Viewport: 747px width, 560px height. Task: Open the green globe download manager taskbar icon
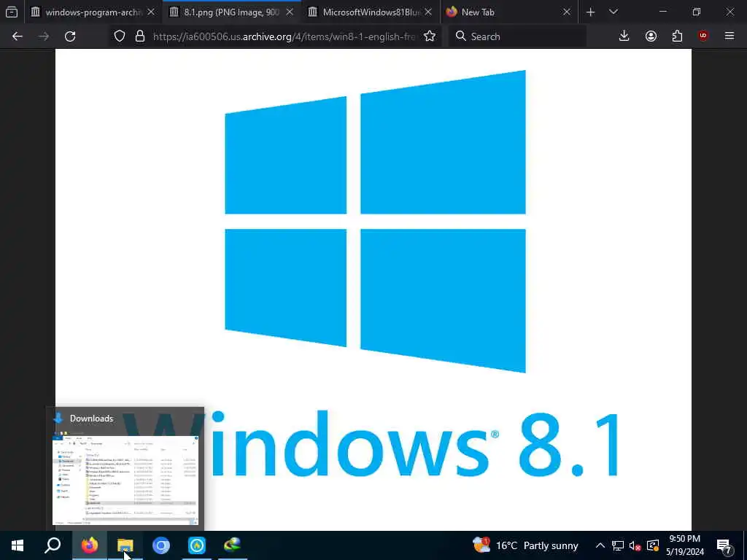point(233,545)
